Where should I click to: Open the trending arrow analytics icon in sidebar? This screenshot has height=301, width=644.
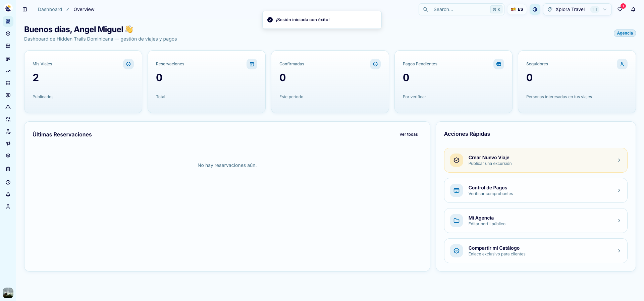point(8,71)
